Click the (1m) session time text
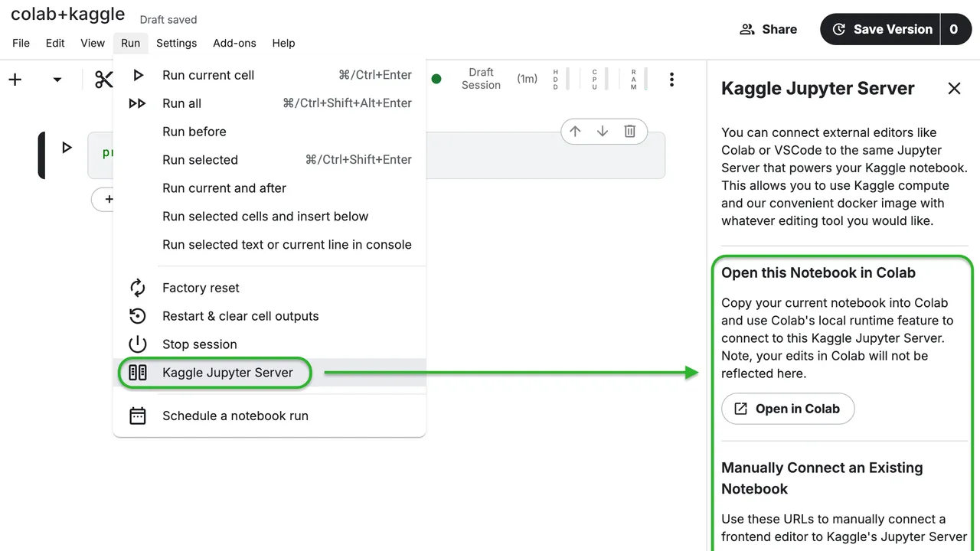Screen dimensions: 980x551 click(x=527, y=79)
